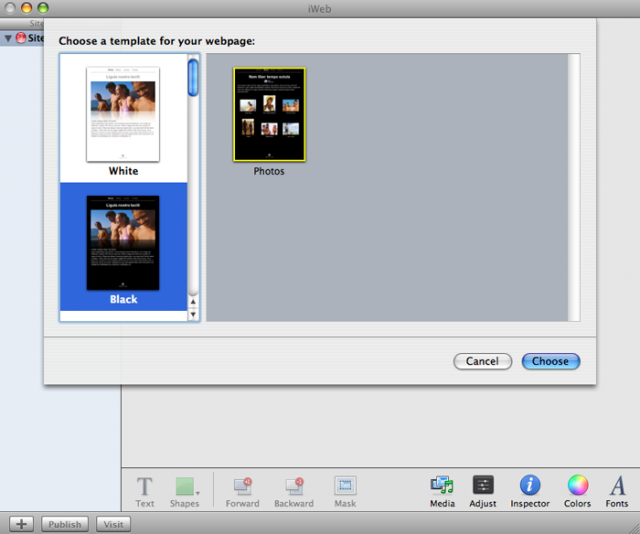Screen dimensions: 640x534
Task: Collapse the Site disclosure triangle
Action: pyautogui.click(x=8, y=38)
